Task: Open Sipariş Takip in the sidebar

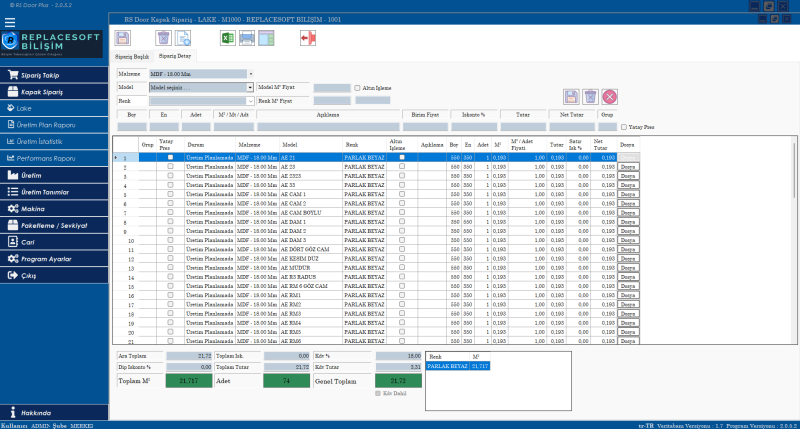Action: pos(54,75)
